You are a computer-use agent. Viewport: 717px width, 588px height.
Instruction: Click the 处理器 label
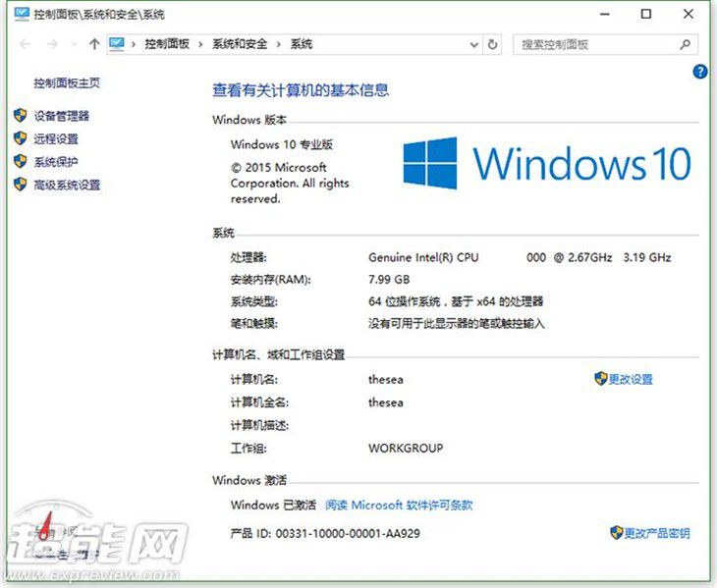(248, 257)
